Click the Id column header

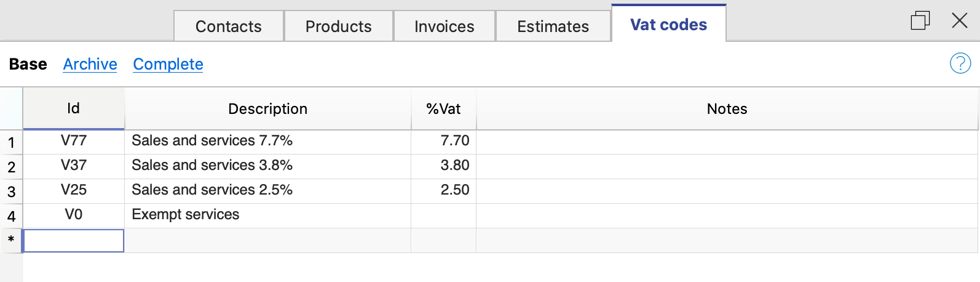[x=73, y=108]
